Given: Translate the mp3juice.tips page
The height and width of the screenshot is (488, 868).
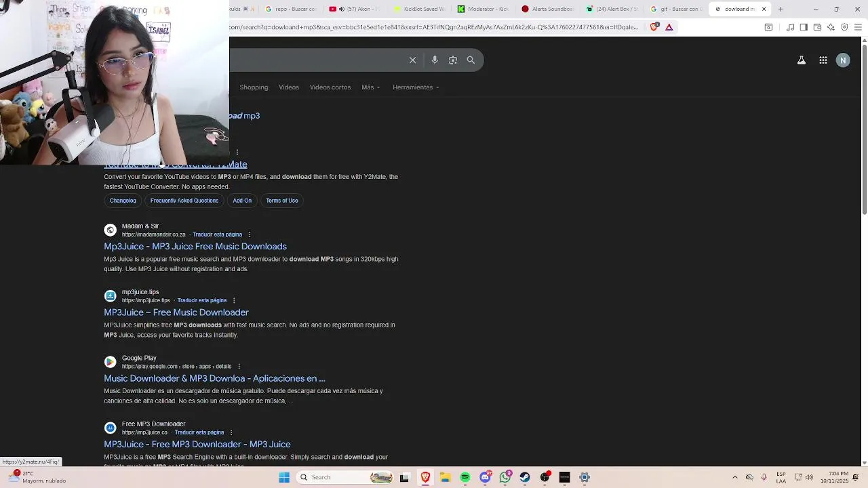Looking at the screenshot, I should click(x=202, y=300).
